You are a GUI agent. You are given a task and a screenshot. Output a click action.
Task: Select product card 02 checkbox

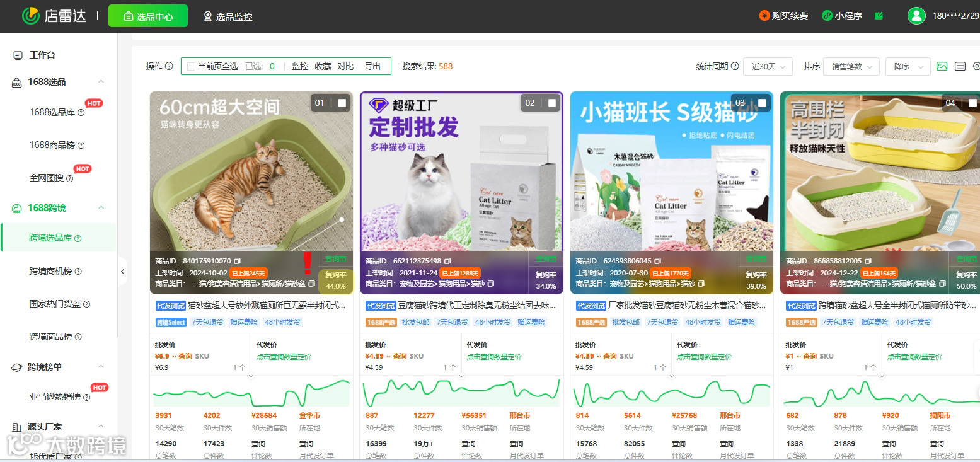[552, 103]
